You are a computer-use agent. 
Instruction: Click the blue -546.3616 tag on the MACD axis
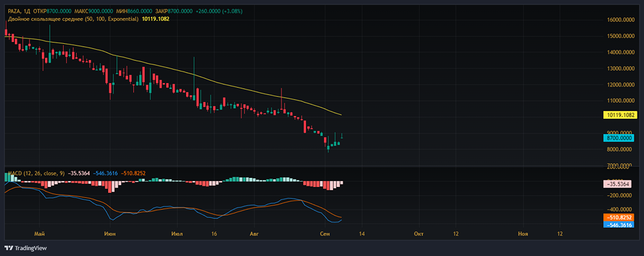point(618,224)
